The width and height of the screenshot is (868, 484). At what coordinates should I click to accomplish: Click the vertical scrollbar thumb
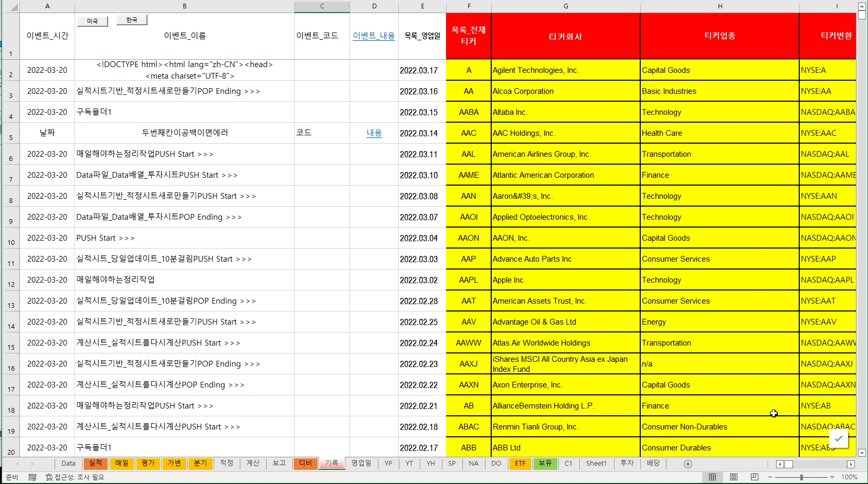[862, 15]
